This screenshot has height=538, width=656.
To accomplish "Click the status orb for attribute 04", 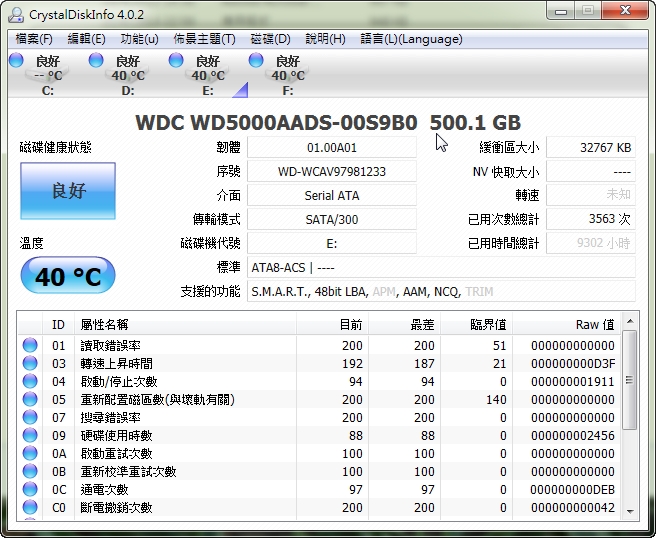I will click(x=30, y=381).
